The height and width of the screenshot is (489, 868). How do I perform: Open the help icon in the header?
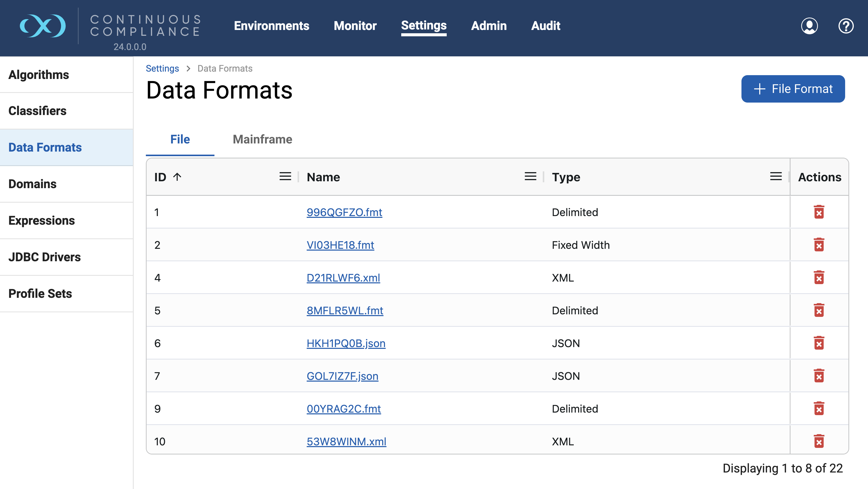click(x=846, y=26)
